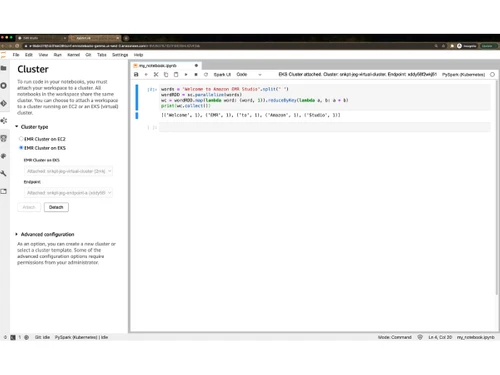
Task: Click the kernel status circle indicator
Action: click(492, 75)
